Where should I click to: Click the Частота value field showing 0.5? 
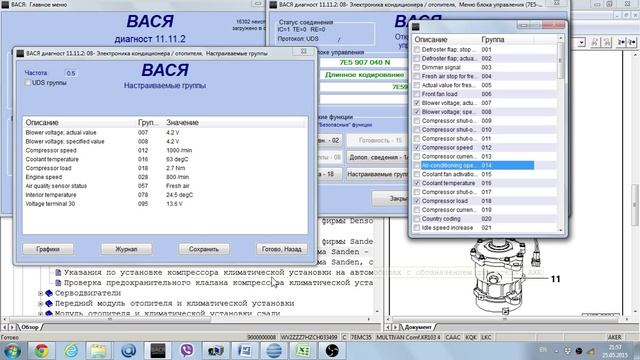[x=71, y=73]
